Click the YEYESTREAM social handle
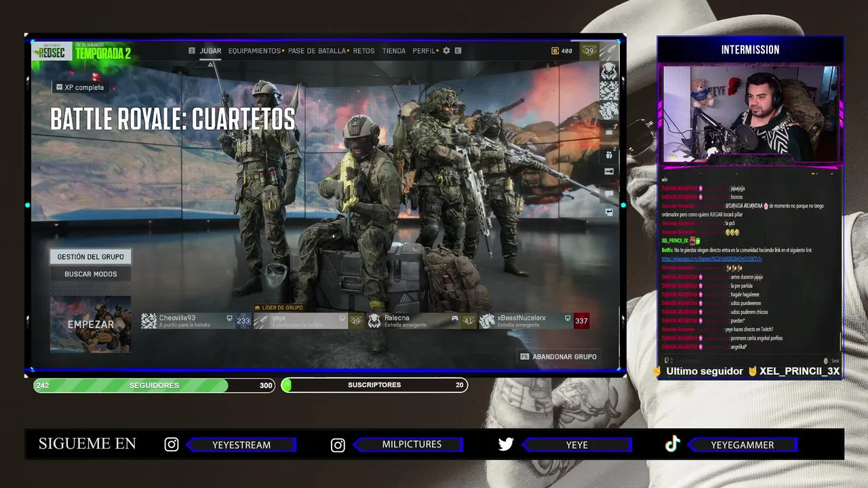 tap(241, 445)
